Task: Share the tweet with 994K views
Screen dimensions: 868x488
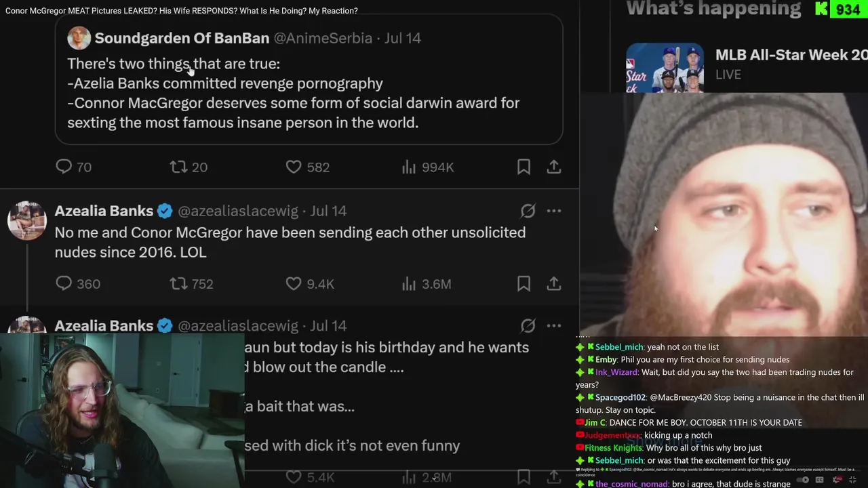Action: point(554,167)
